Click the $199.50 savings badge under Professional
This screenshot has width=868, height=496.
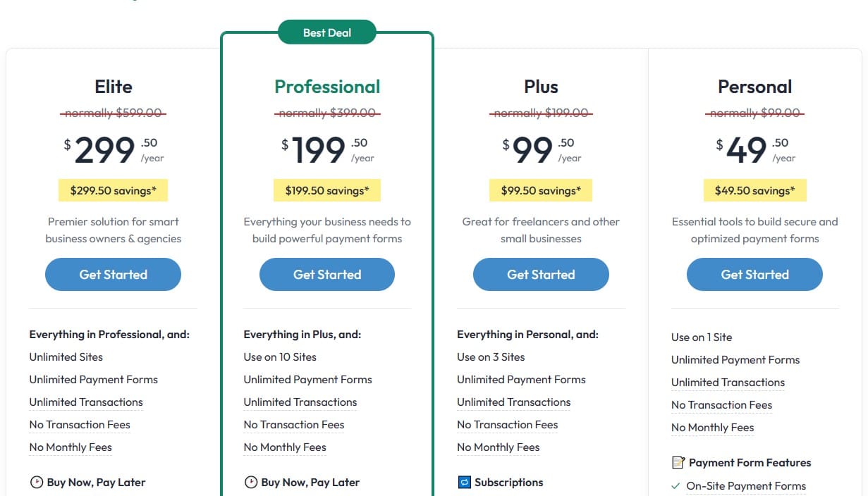pos(326,190)
